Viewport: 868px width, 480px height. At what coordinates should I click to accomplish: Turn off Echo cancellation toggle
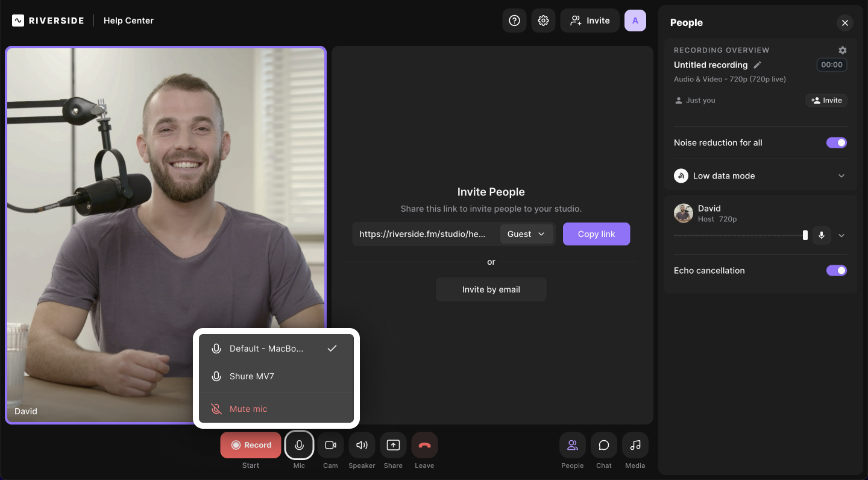click(x=836, y=271)
